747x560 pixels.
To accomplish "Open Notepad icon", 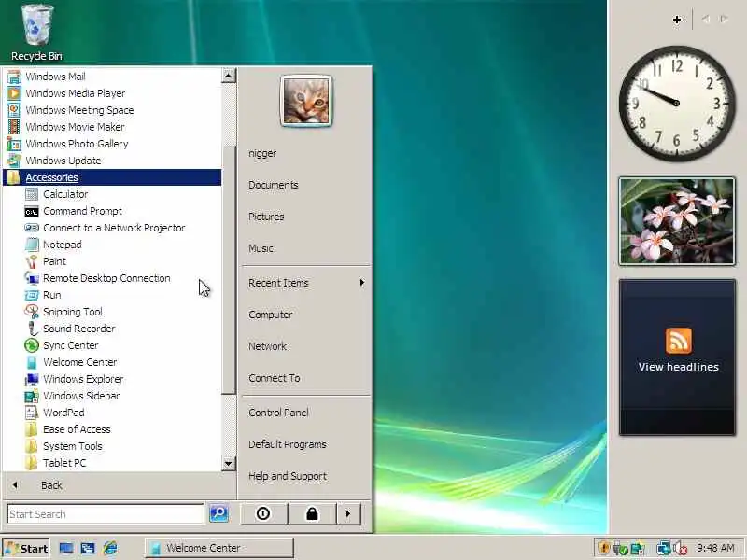I will (x=32, y=245).
